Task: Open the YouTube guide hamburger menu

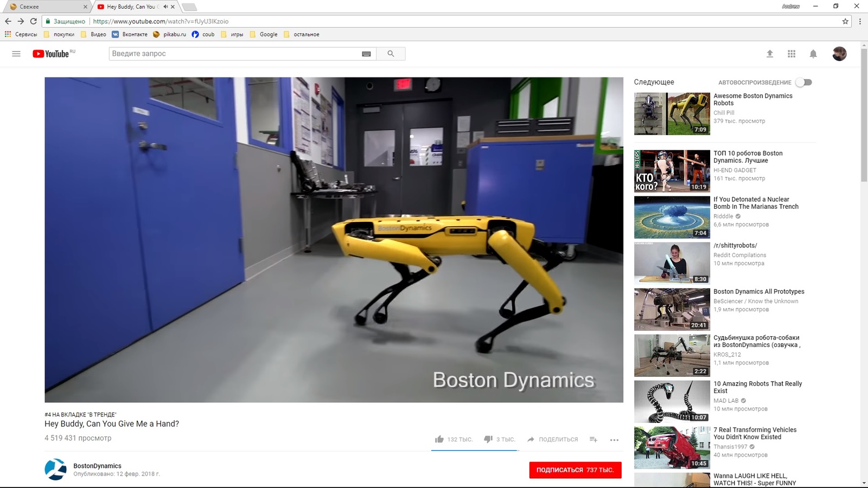Action: pos(16,54)
